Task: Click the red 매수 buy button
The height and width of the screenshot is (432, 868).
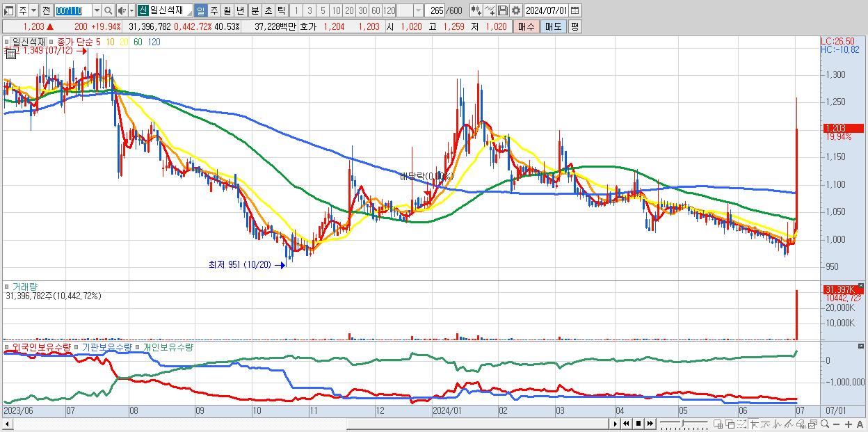Action: 527,26
